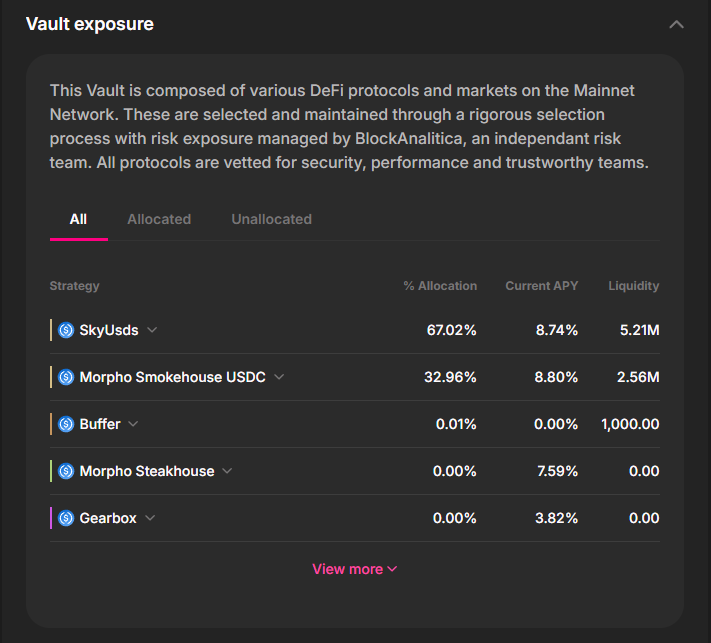Expand the SkyUsds strategy details

click(152, 330)
